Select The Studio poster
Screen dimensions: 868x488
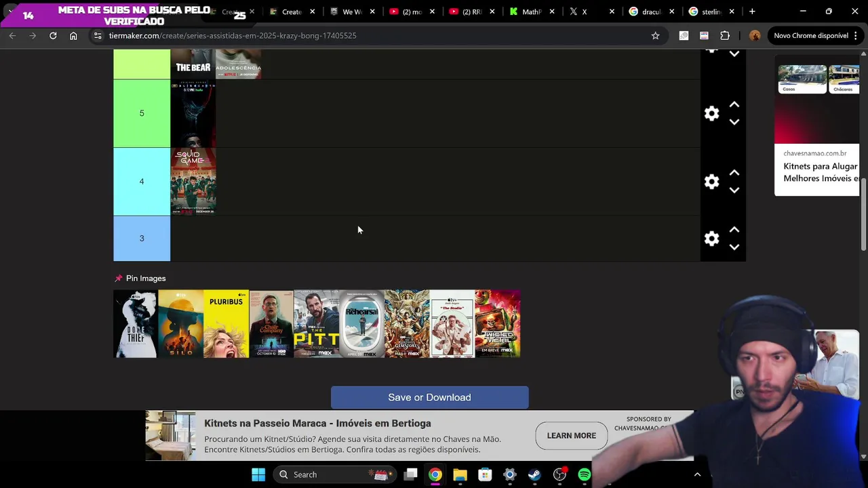(452, 324)
